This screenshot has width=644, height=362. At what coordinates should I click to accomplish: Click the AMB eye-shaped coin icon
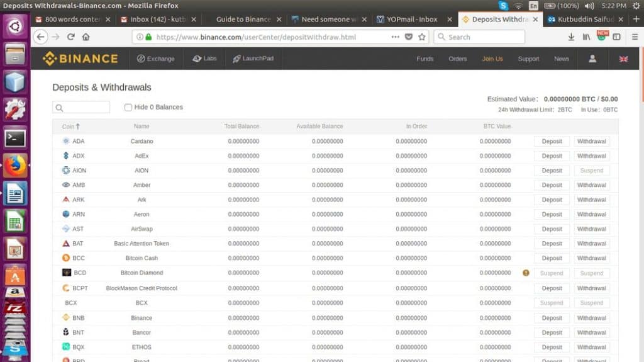tap(65, 184)
